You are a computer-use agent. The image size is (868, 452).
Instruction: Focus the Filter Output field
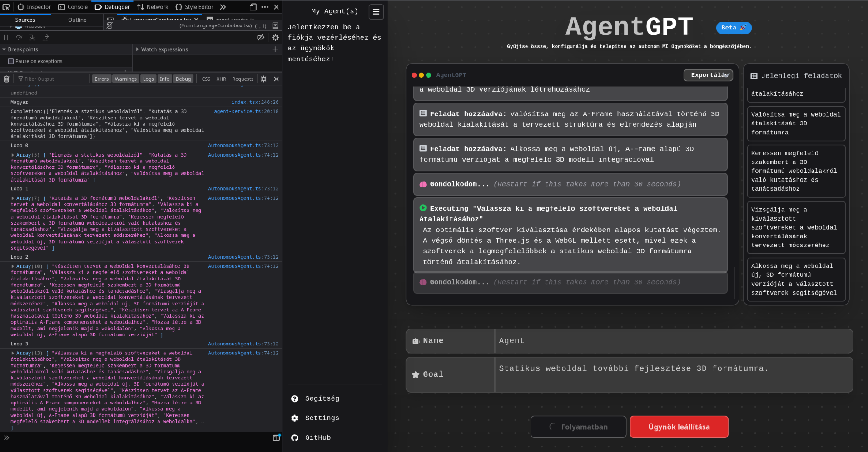pyautogui.click(x=52, y=79)
